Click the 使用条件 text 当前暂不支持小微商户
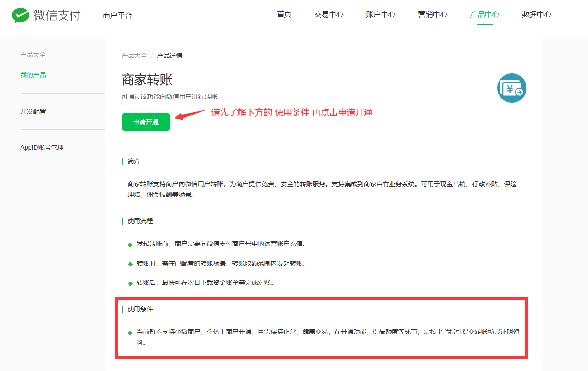This screenshot has width=588, height=371. pos(328,337)
